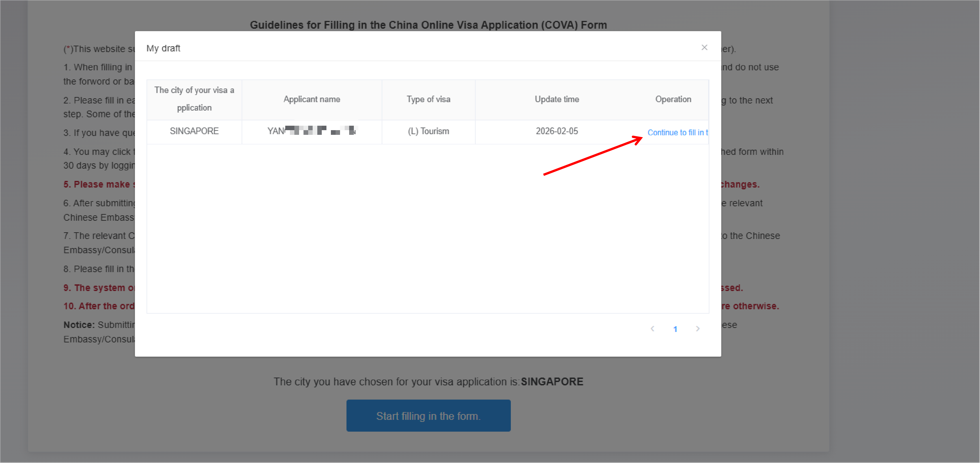Click the (L) Tourism visa type cell
980x463 pixels.
click(x=428, y=131)
